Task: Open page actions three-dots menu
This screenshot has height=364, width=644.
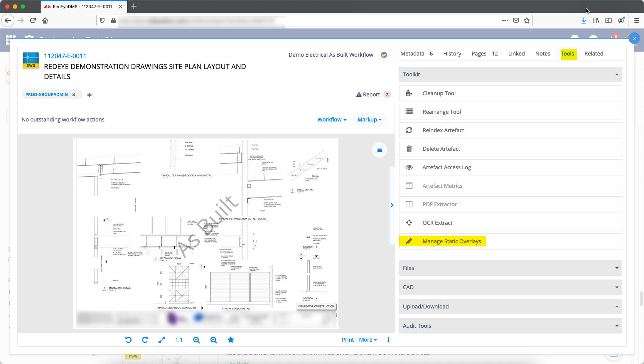Action: click(505, 20)
